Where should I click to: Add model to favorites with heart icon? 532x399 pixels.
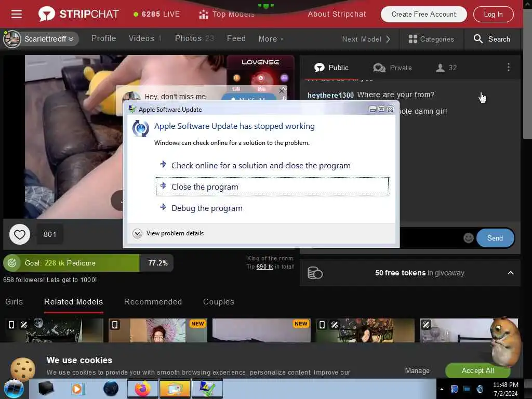point(20,234)
